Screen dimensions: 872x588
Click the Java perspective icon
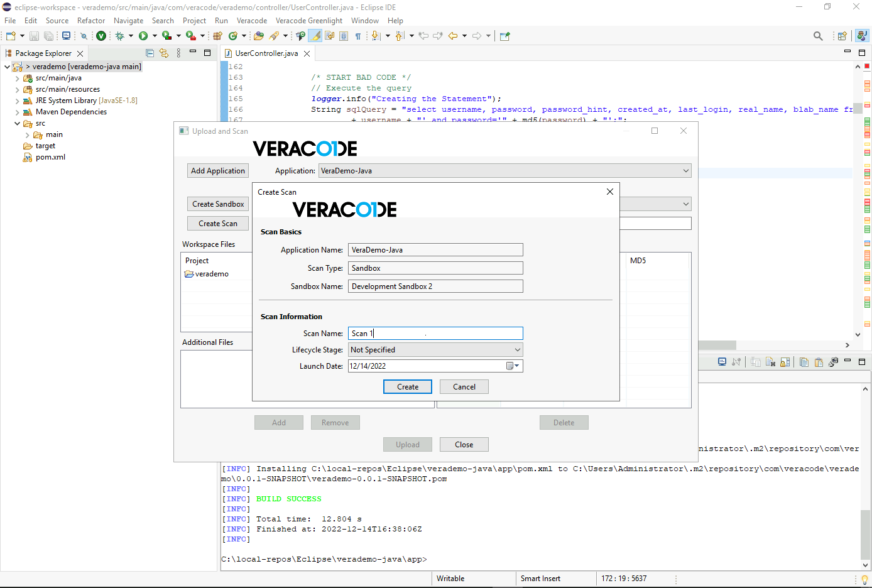pyautogui.click(x=863, y=36)
